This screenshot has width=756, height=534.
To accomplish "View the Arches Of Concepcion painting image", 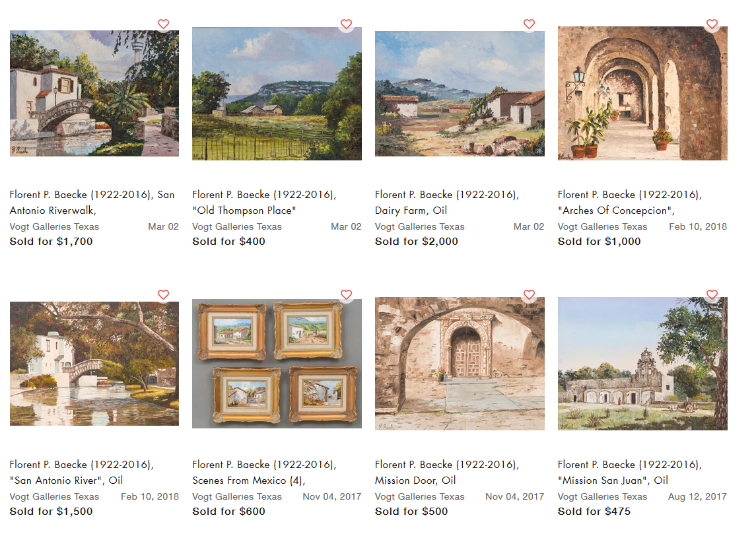I will coord(642,94).
